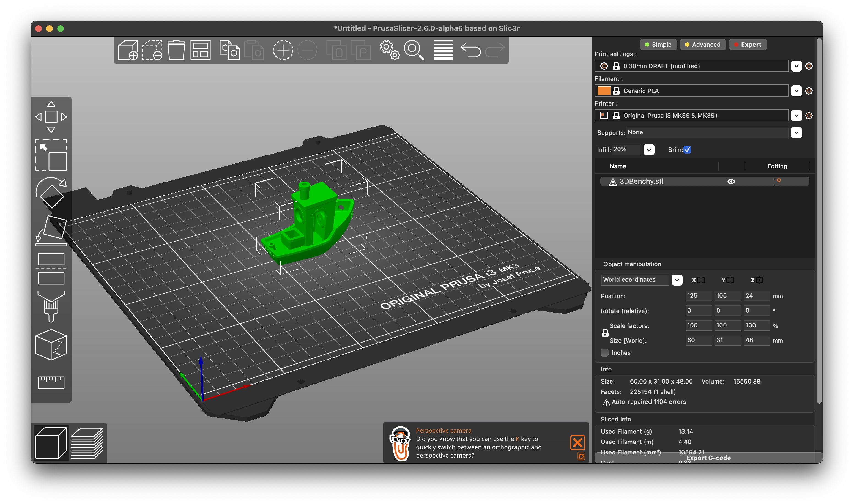Viewport: 854px width, 504px height.
Task: Toggle Z axis mirror button
Action: click(759, 280)
